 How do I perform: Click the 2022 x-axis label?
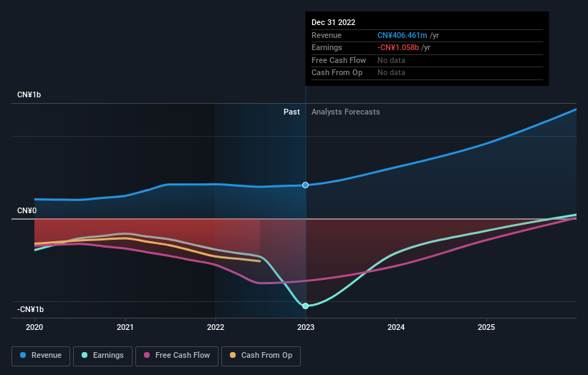coord(216,328)
